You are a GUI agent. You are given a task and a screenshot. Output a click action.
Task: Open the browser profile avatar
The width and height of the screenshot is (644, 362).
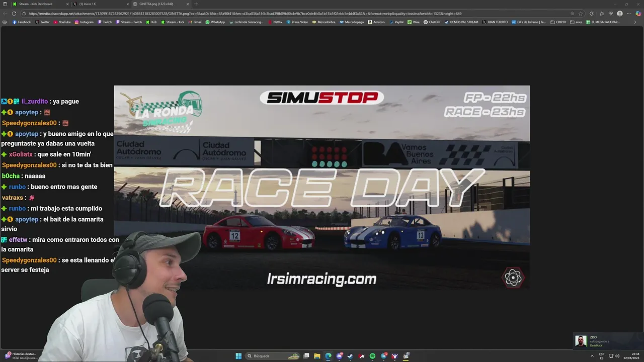point(620,14)
